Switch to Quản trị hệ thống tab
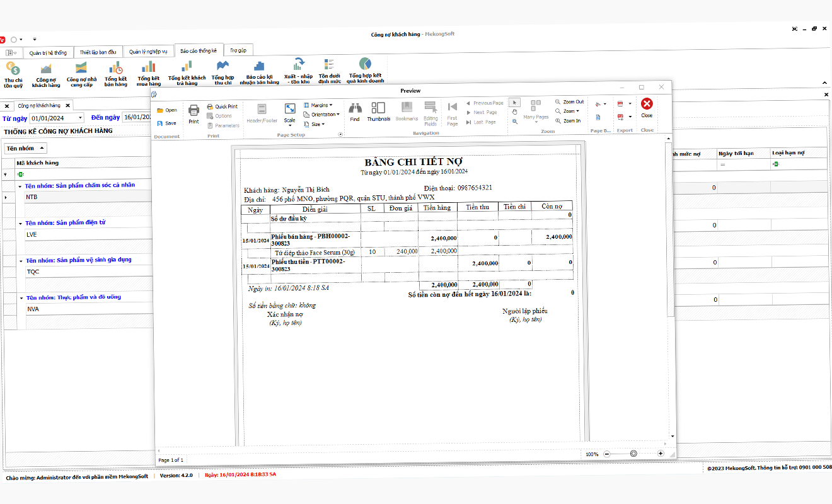The image size is (832, 504). point(48,52)
